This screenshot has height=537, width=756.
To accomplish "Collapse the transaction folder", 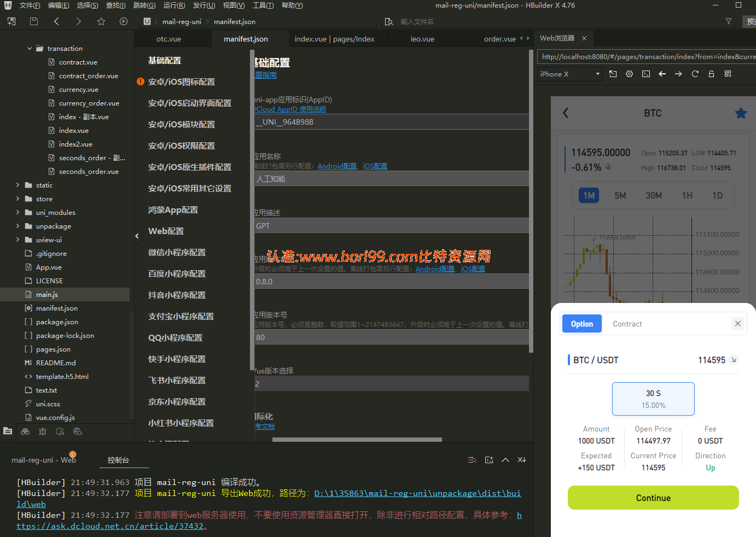I will tap(30, 49).
